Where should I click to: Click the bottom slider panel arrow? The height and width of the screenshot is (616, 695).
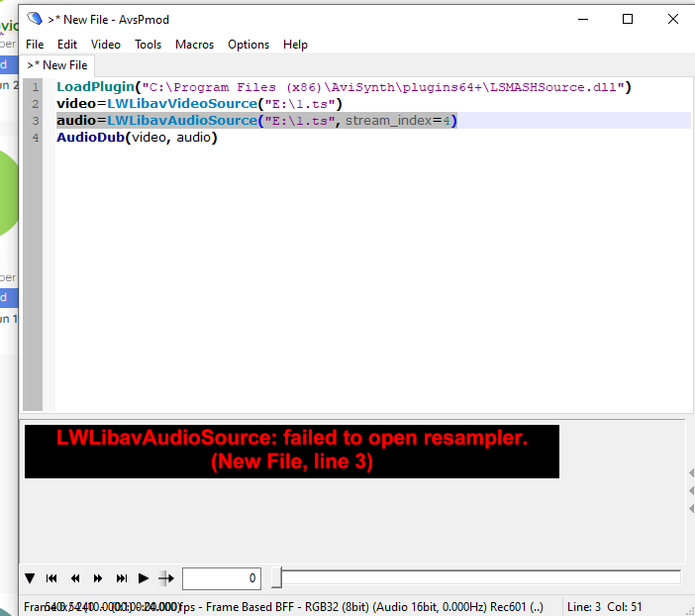[x=691, y=508]
